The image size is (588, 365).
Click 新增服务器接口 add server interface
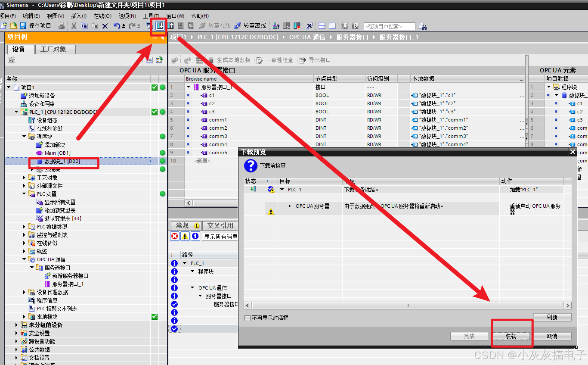[66, 276]
